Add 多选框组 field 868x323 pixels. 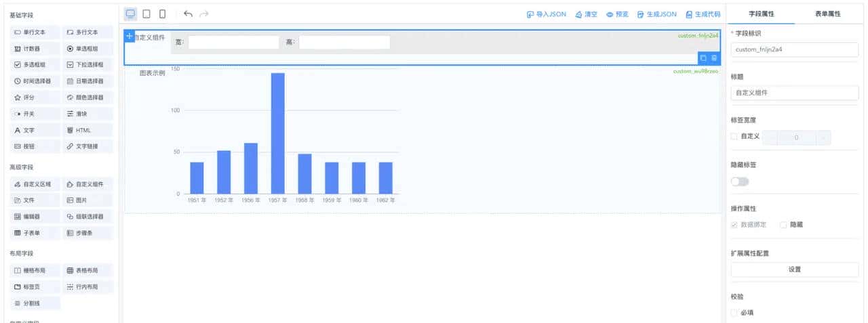(35, 65)
